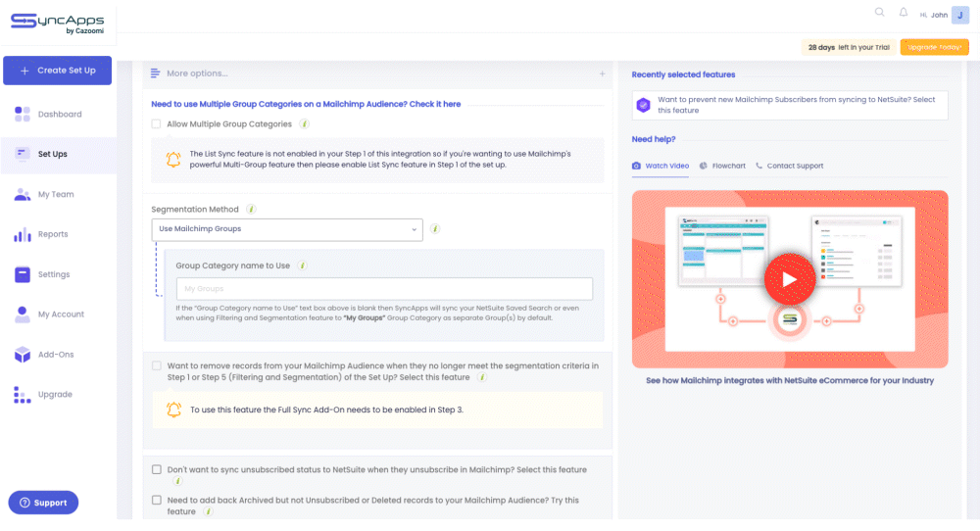The image size is (980, 531).
Task: Switch to the Flowchart tab
Action: click(722, 166)
